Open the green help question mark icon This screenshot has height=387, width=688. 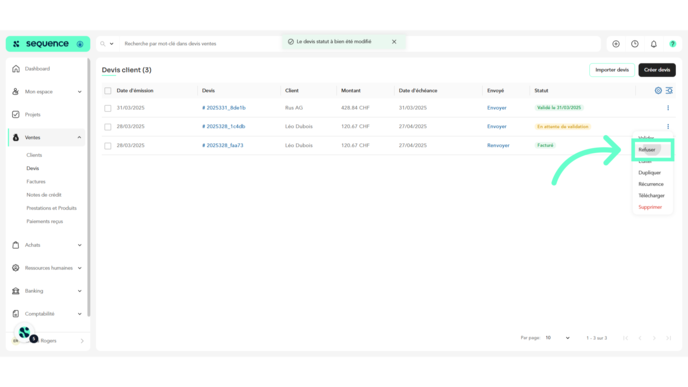coord(673,44)
